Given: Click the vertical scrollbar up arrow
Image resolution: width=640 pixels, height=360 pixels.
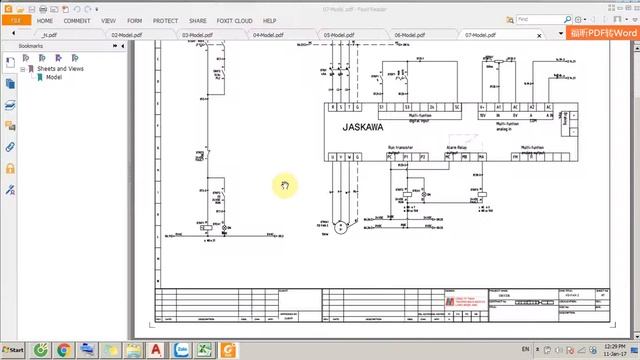Looking at the screenshot, I should pyautogui.click(x=636, y=48).
